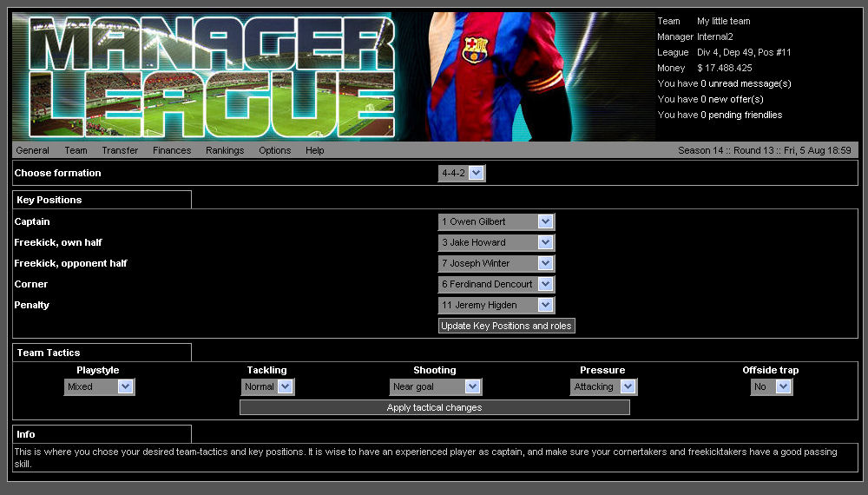
Task: Open Freekick opponent half dropdown Joseph Winter
Action: 496,263
